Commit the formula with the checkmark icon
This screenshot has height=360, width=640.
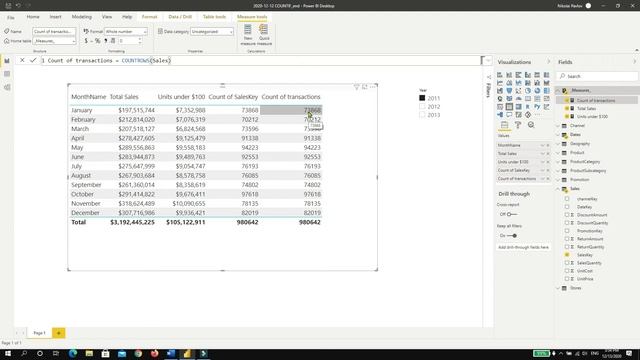click(x=33, y=60)
